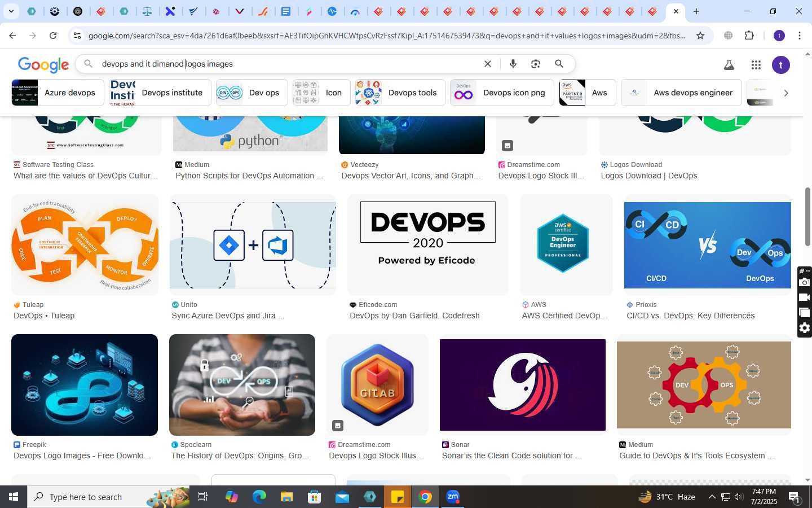
Task: Open the Tuleap DevOps infinity loop image
Action: (x=85, y=245)
